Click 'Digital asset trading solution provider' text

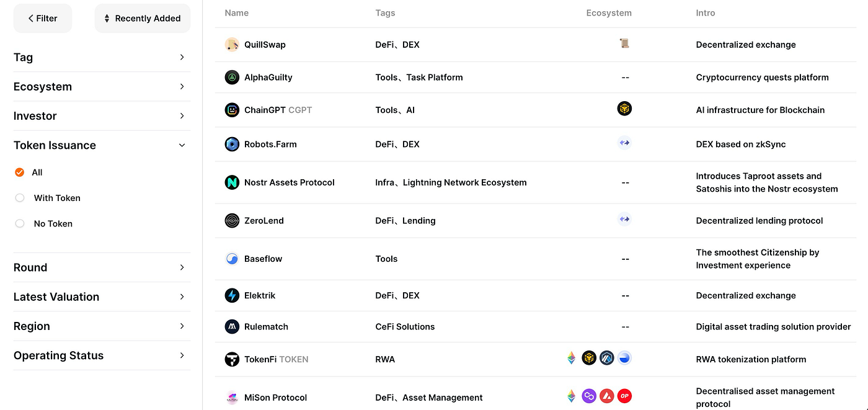pyautogui.click(x=773, y=326)
